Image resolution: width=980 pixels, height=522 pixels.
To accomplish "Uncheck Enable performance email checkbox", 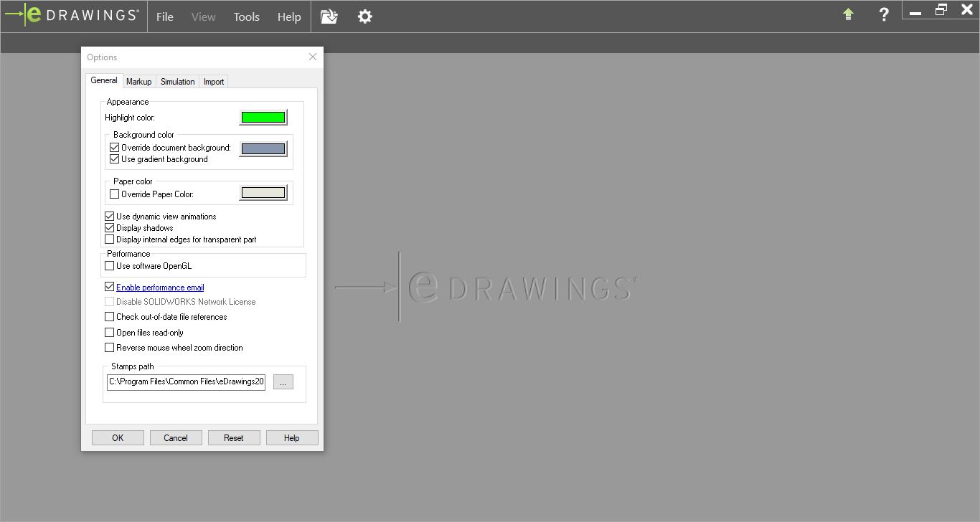I will (110, 288).
